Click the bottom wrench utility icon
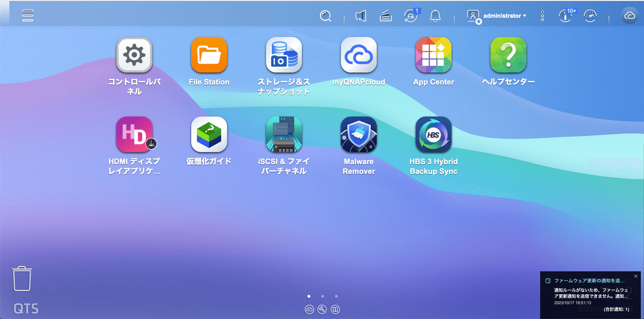644x319 pixels. (322, 309)
